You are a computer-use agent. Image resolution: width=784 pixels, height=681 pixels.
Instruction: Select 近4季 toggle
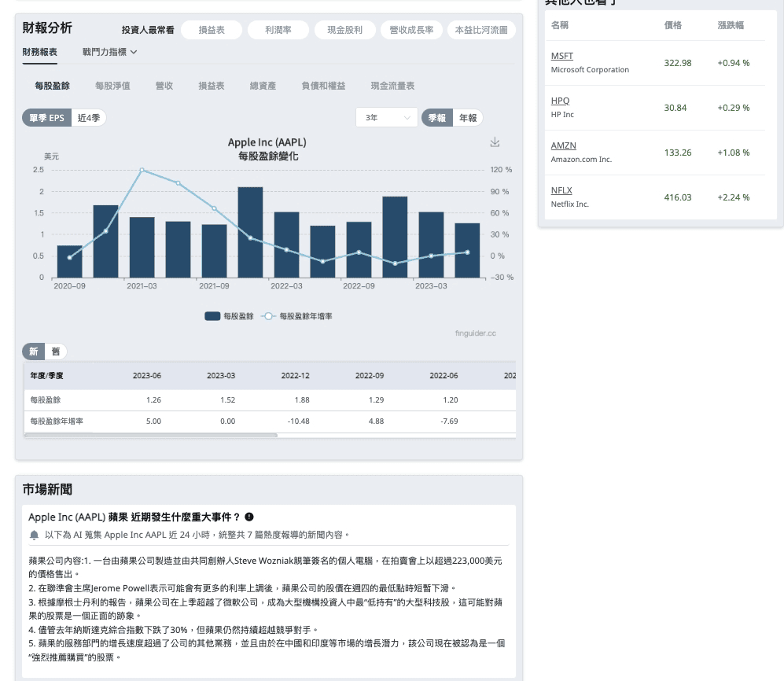coord(89,118)
